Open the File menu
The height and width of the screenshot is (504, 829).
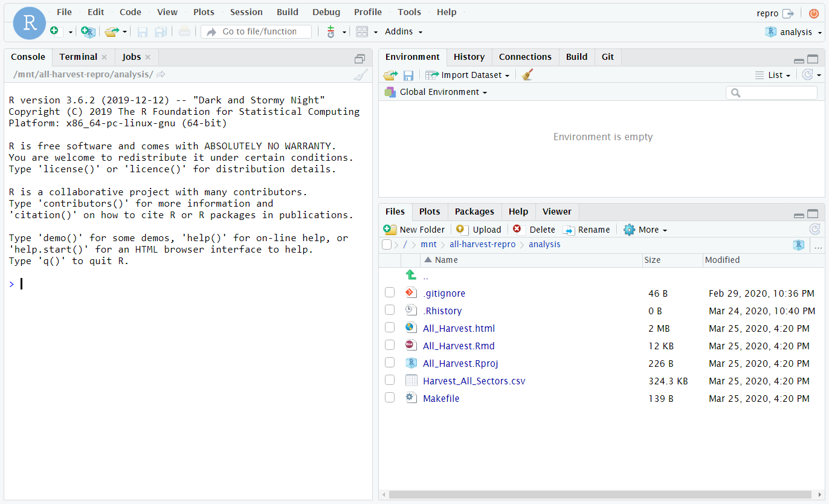64,12
